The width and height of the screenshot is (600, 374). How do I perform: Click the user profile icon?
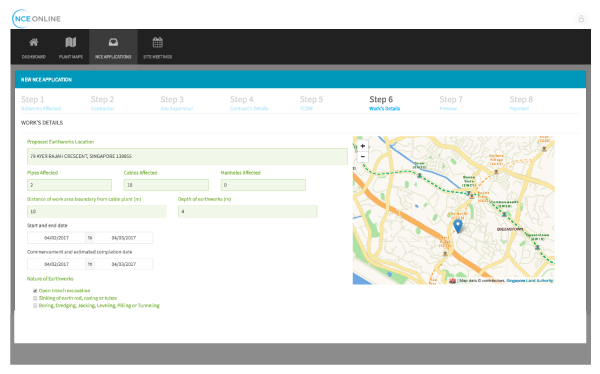(581, 18)
